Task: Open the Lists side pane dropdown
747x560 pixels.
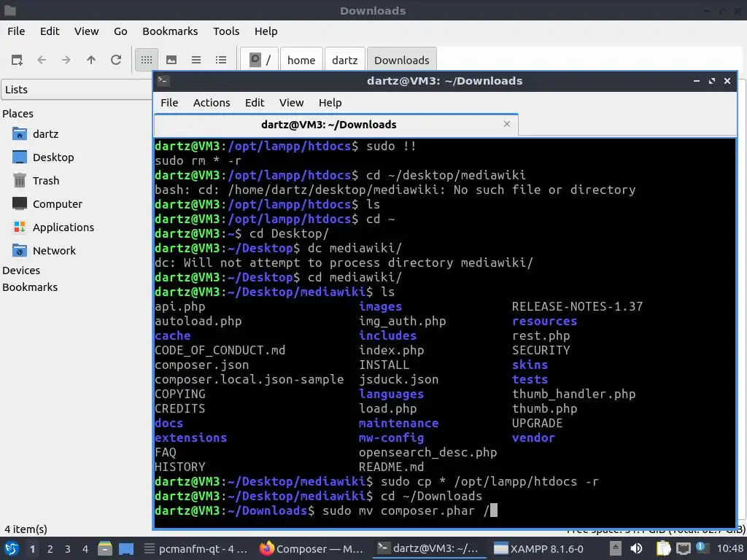Action: point(76,90)
